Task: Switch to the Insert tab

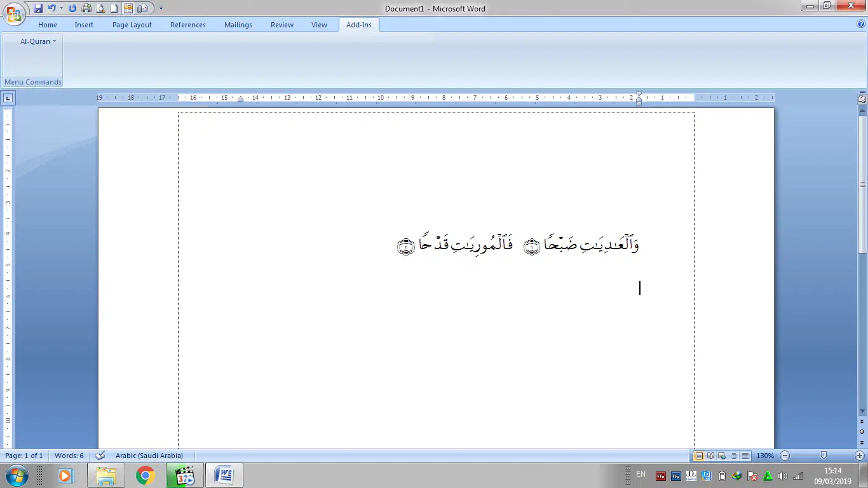Action: (x=84, y=25)
